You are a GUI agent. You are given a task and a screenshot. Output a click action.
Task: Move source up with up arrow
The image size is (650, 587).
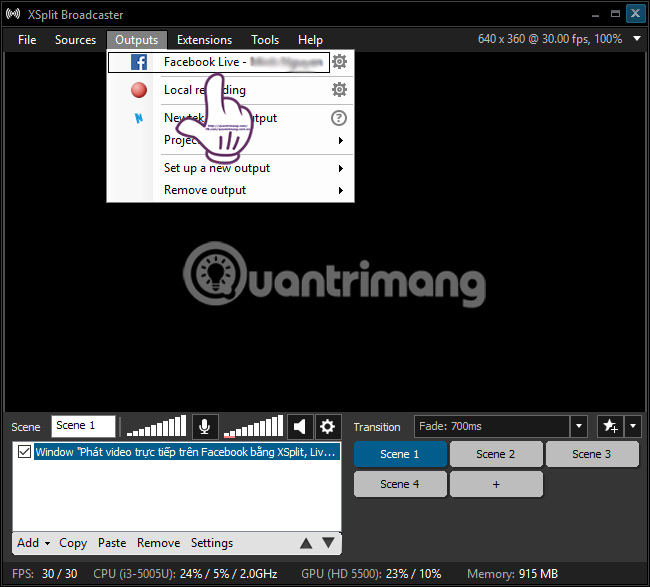tap(306, 543)
